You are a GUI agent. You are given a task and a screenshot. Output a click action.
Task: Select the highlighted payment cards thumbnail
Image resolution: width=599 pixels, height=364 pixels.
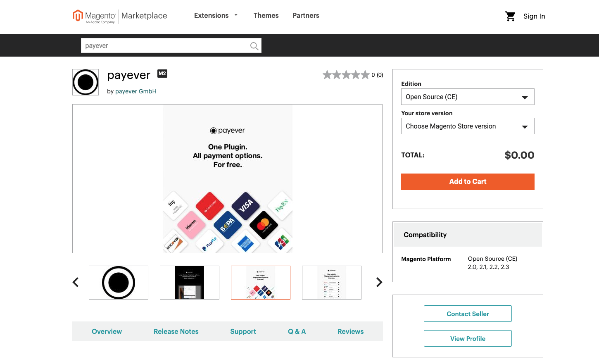pos(261,283)
